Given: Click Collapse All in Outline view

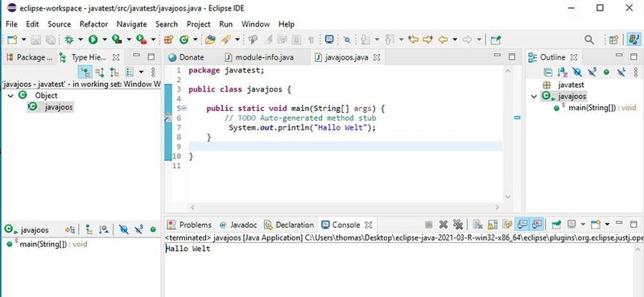Looking at the screenshot, I should pos(548,72).
